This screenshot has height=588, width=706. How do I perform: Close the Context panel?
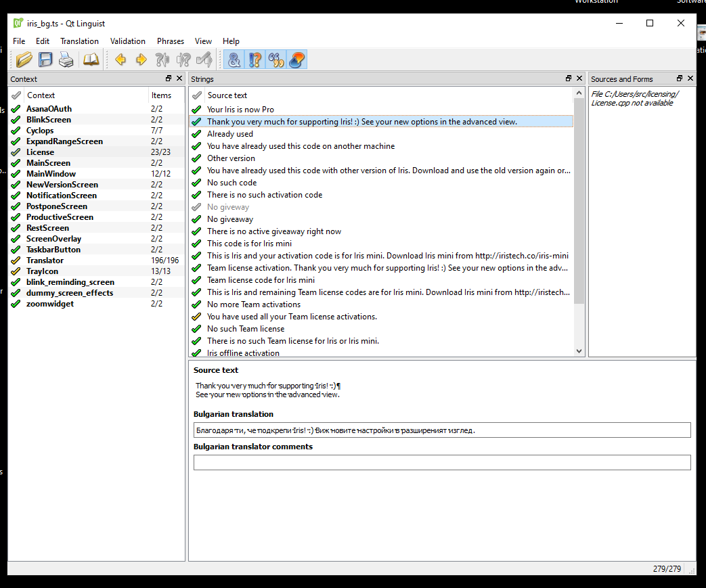coord(179,78)
